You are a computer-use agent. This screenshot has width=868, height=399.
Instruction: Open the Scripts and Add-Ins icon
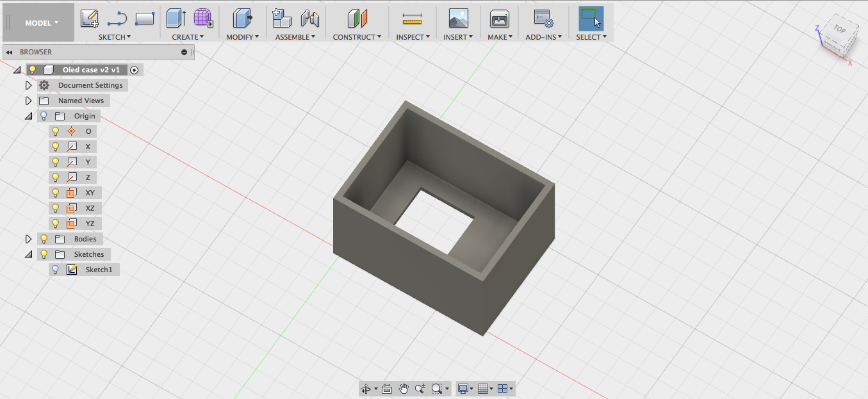pos(544,19)
